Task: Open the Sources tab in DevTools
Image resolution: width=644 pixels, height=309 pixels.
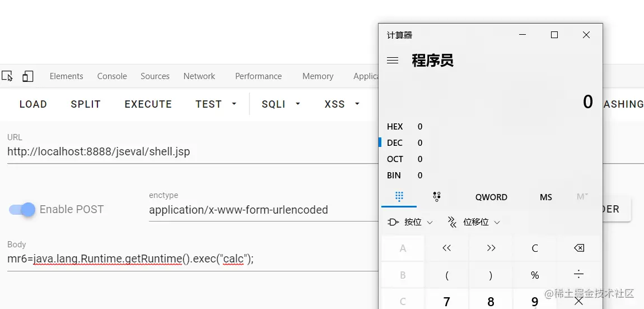Action: pyautogui.click(x=155, y=76)
